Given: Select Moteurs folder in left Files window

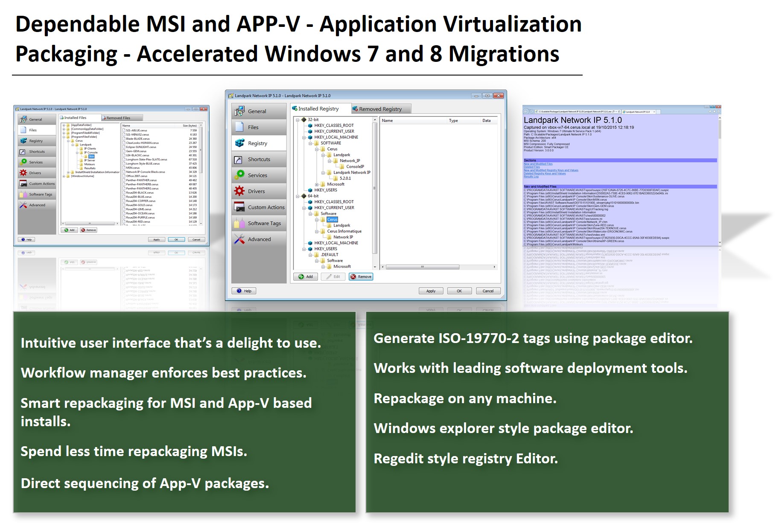Looking at the screenshot, I should (89, 164).
